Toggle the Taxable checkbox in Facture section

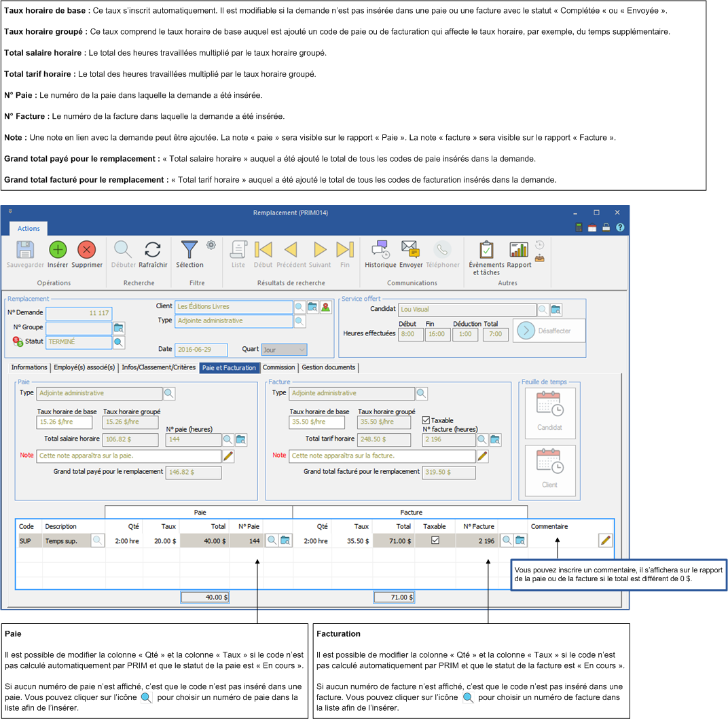coord(426,420)
